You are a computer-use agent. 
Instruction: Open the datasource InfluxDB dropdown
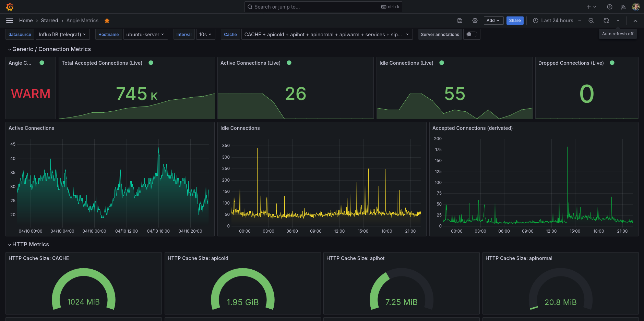(x=62, y=34)
